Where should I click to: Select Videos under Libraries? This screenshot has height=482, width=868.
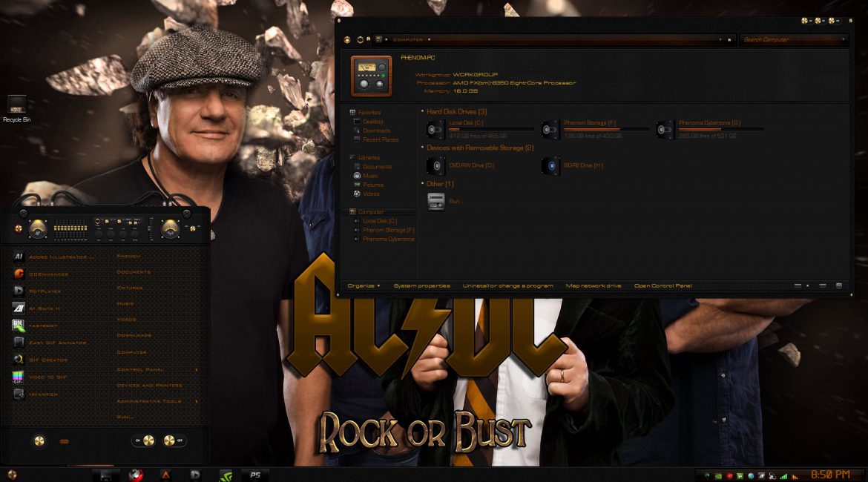[371, 194]
